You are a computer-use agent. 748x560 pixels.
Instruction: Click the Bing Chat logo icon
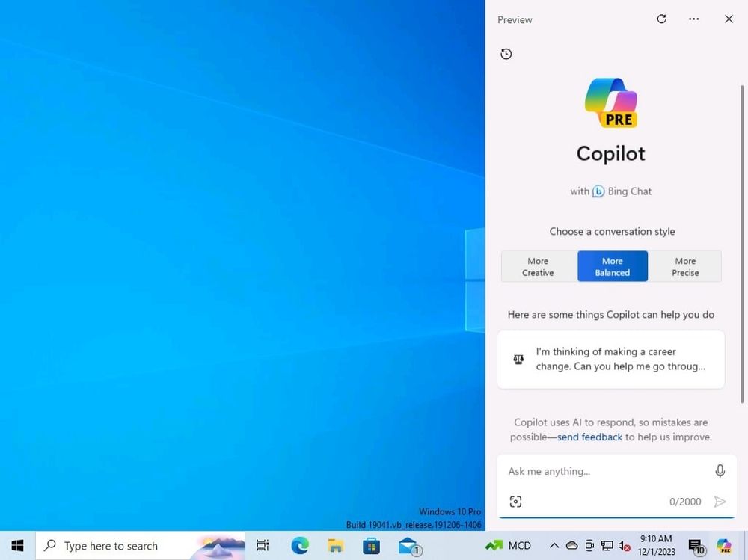[598, 191]
